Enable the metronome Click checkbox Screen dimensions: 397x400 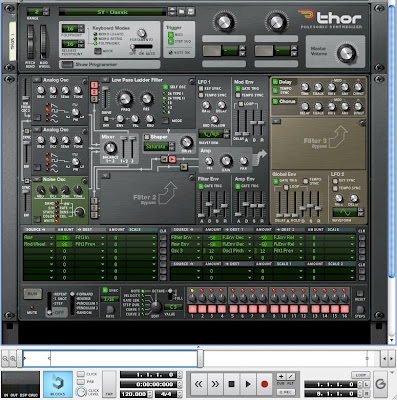[x=81, y=374]
